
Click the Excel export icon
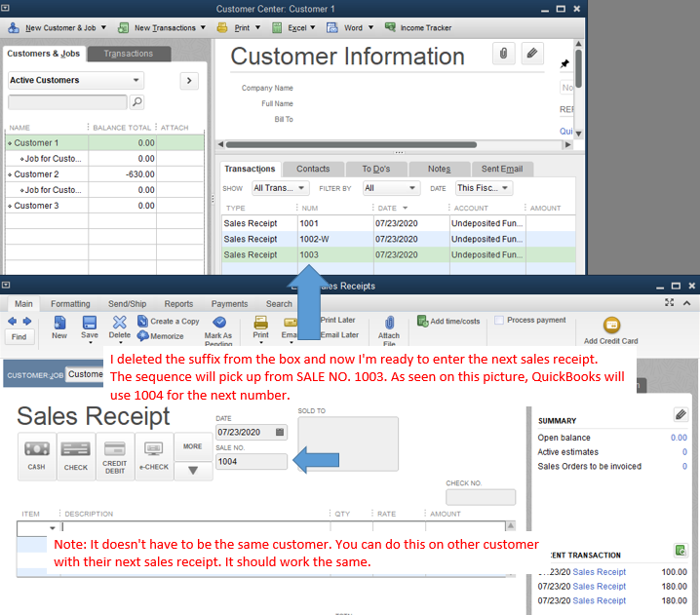tap(277, 27)
